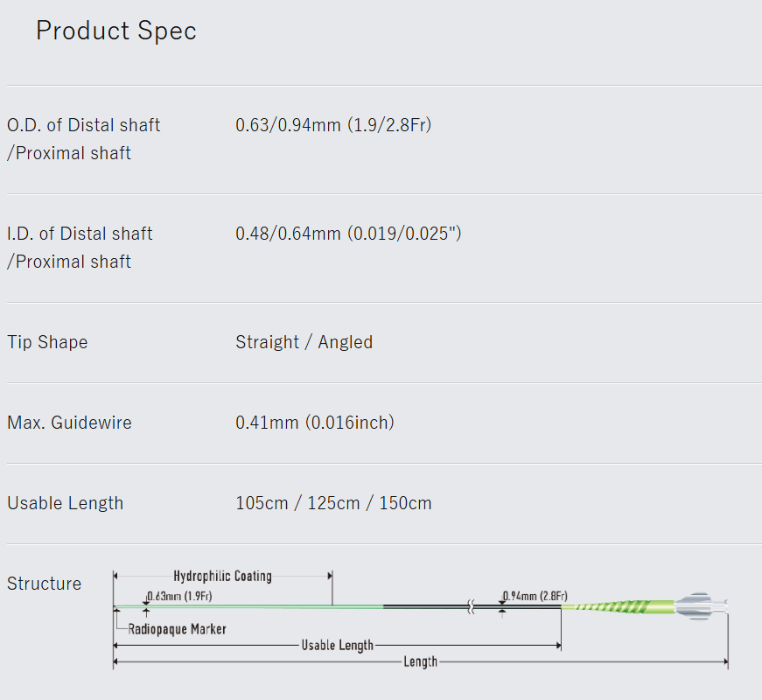762x700 pixels.
Task: Select the 0.41mm (0.016inch) guidewire value
Action: coord(315,423)
